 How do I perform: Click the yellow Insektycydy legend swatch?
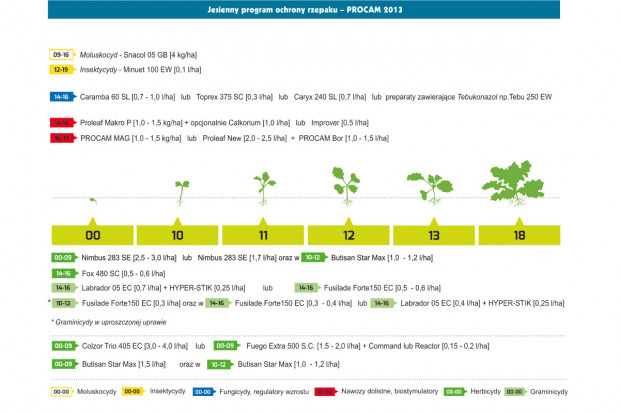(x=134, y=392)
